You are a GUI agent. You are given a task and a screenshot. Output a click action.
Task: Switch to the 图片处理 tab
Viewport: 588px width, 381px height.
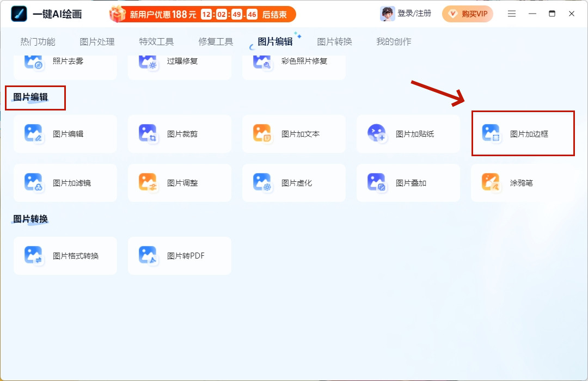97,41
